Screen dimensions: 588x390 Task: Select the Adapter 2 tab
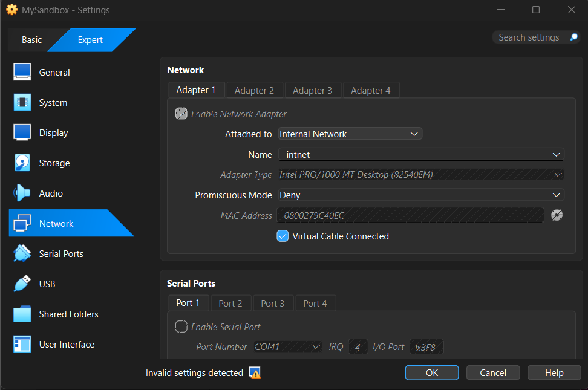pyautogui.click(x=254, y=90)
